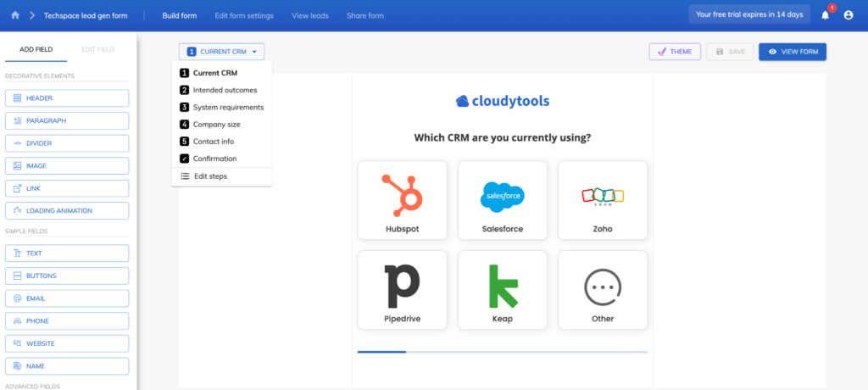The height and width of the screenshot is (390, 868).
Task: Select the Company size step
Action: (x=221, y=124)
